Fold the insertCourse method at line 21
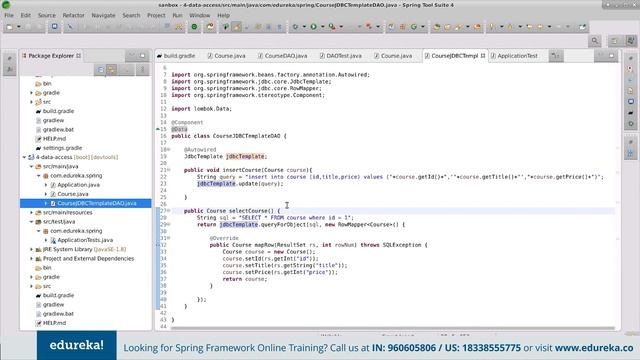This screenshot has width=640, height=360. coord(169,170)
